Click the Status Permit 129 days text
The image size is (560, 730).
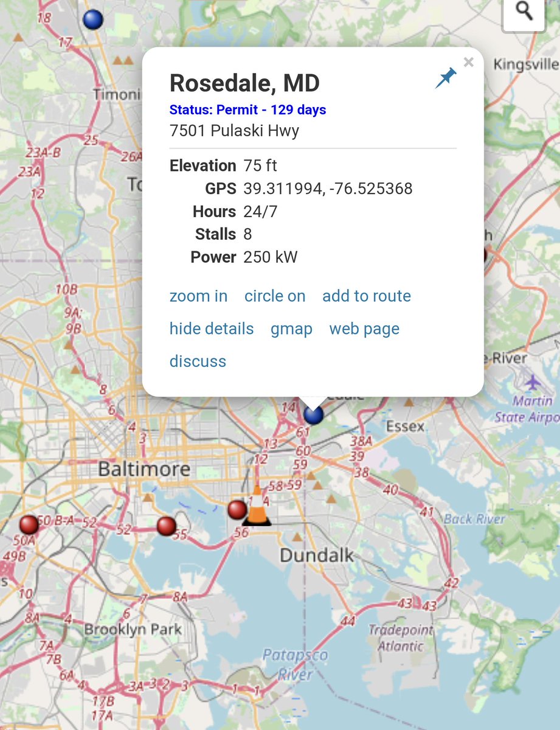[247, 110]
